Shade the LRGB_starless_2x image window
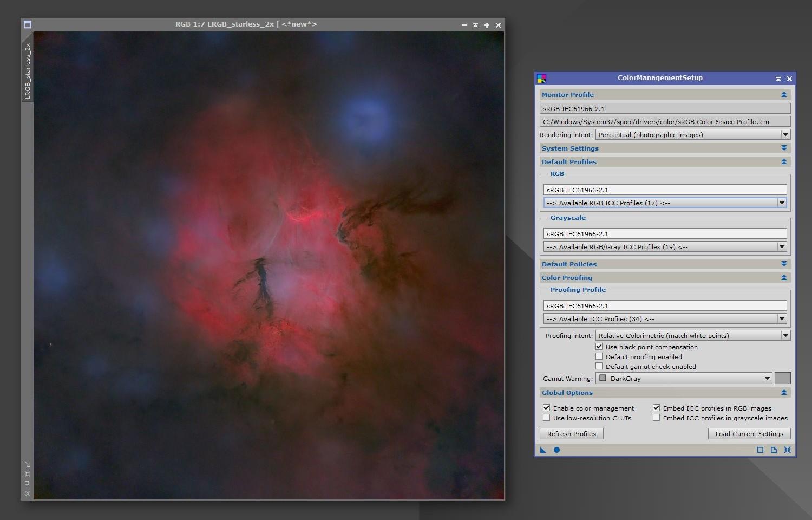 475,25
